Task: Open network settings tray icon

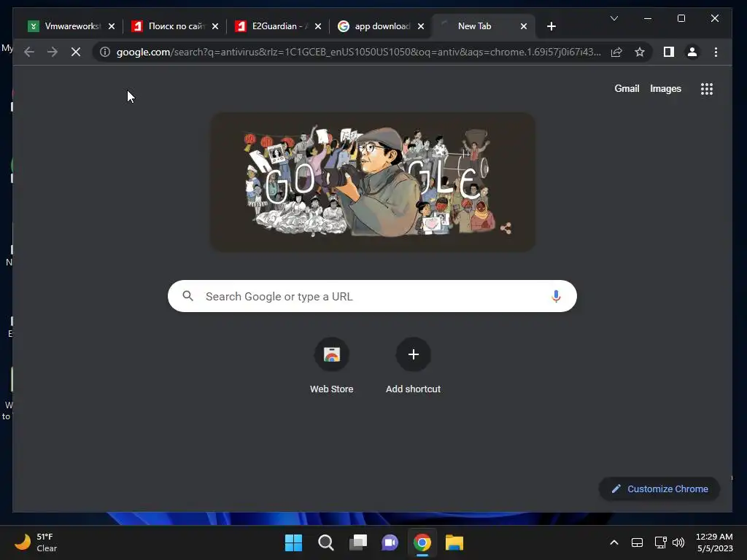Action: point(660,542)
